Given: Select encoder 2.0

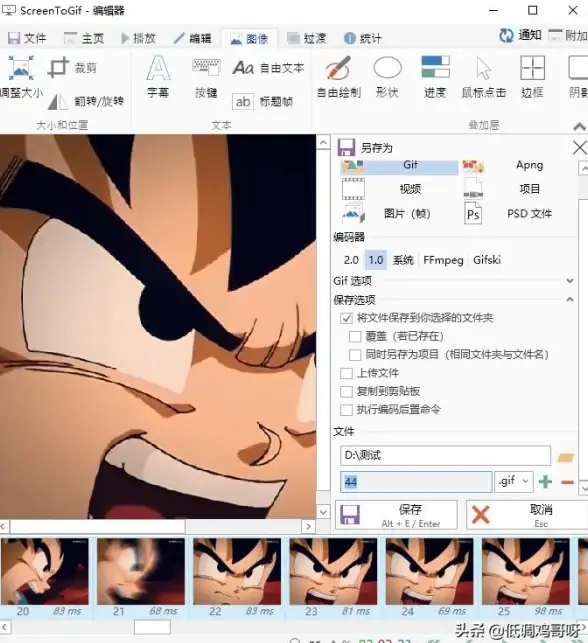Looking at the screenshot, I should 351,260.
